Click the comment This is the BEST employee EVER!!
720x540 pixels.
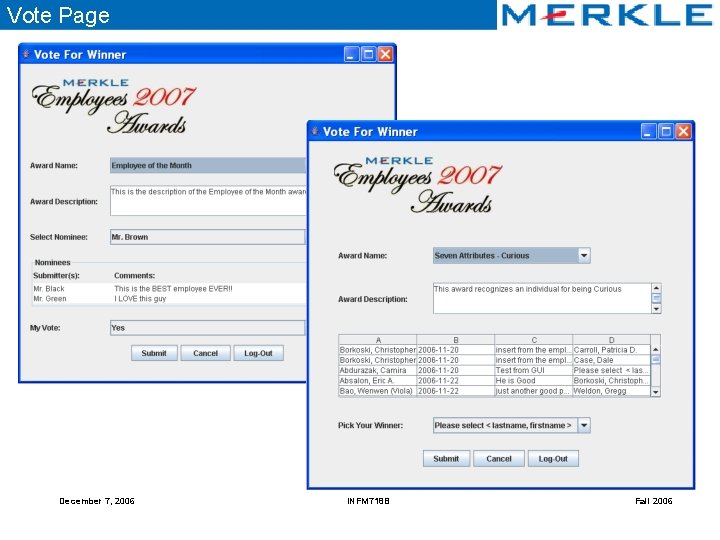(173, 288)
